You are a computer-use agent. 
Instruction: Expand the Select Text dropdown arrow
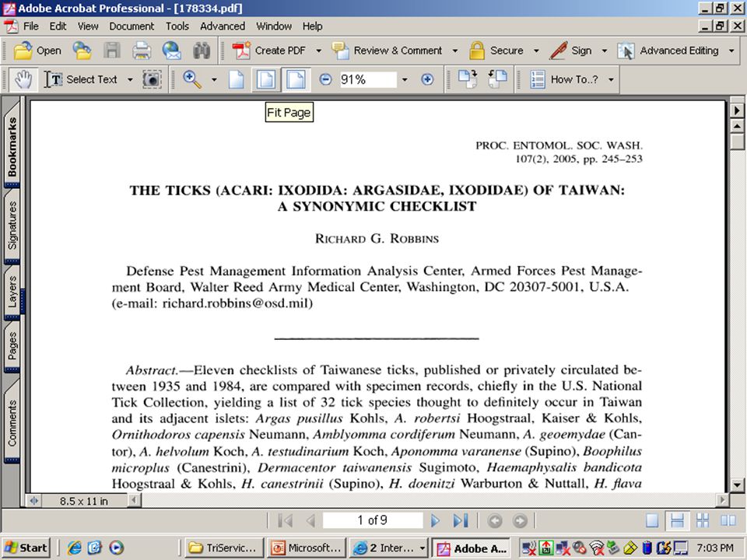(130, 79)
